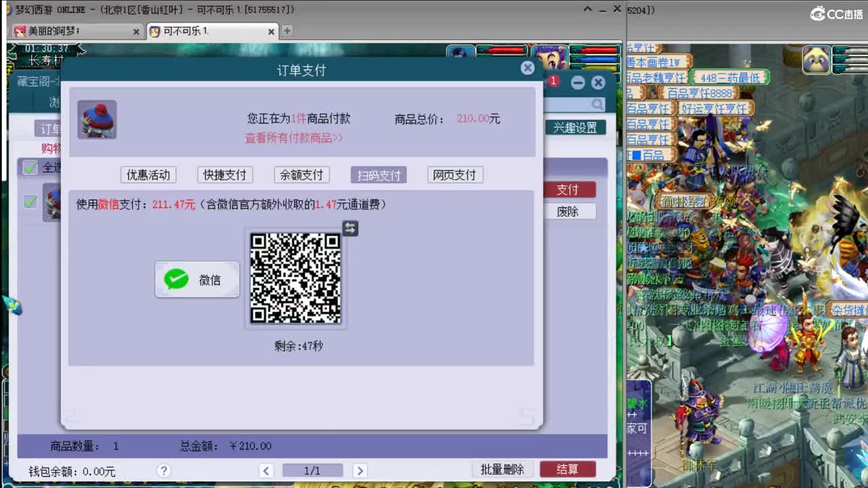Click the 总金额 ￥210.00 label
Image resolution: width=868 pixels, height=488 pixels.
(x=226, y=446)
